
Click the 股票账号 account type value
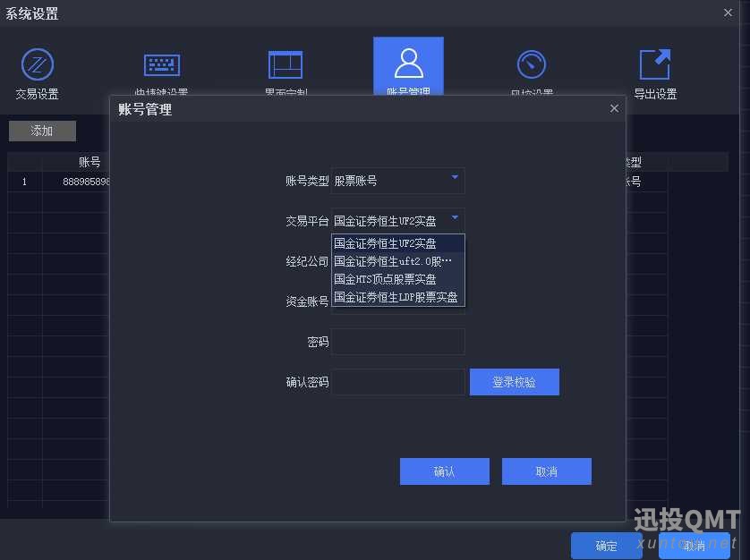[355, 181]
